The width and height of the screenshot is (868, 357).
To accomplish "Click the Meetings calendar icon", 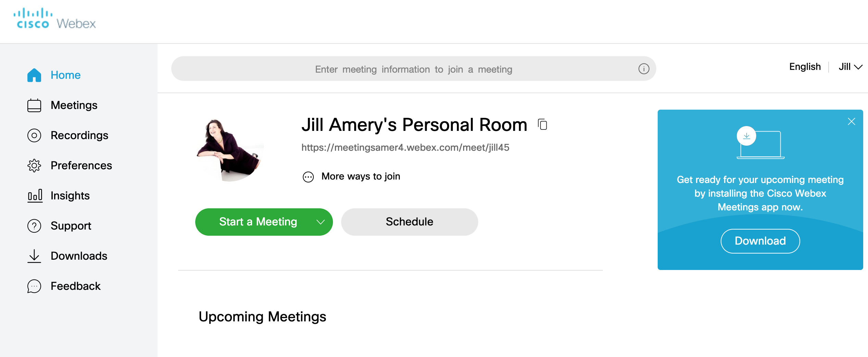I will [34, 105].
